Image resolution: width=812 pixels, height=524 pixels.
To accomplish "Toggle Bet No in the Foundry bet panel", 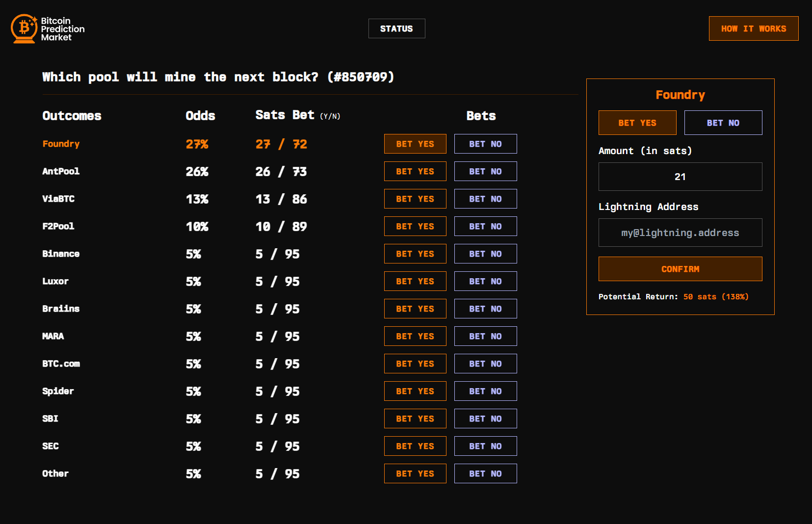I will [723, 123].
